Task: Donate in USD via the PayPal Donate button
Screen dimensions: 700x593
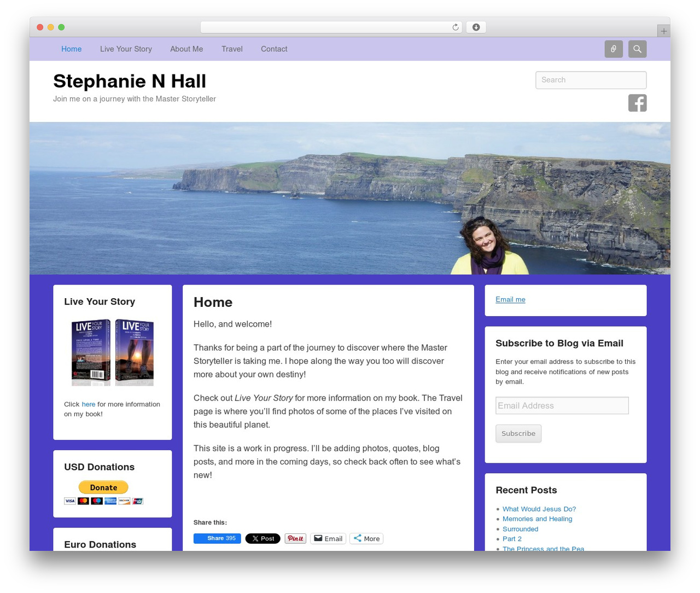Action: pos(103,487)
